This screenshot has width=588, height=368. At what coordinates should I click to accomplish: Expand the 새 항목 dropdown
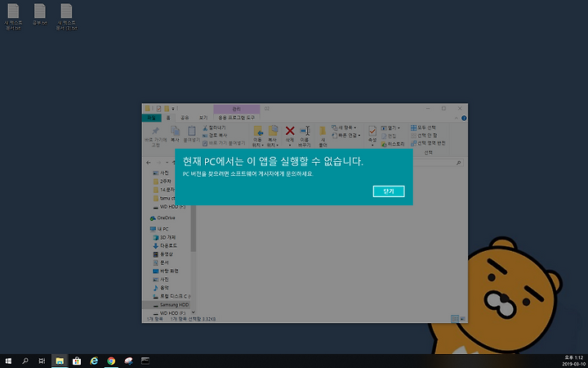pyautogui.click(x=344, y=128)
